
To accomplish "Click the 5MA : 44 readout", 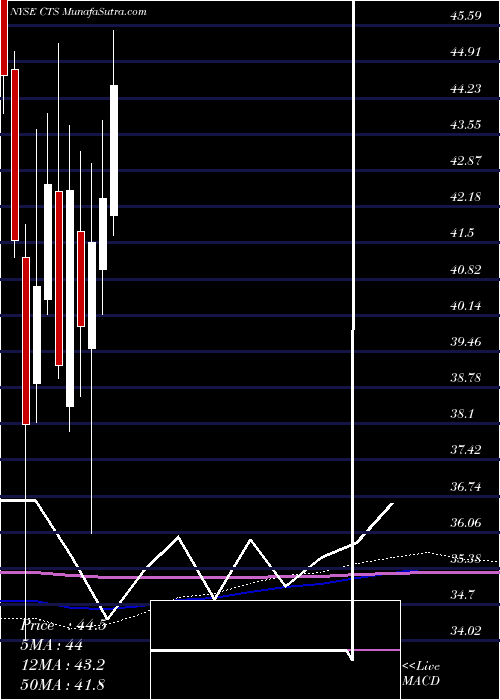I will (x=52, y=645).
